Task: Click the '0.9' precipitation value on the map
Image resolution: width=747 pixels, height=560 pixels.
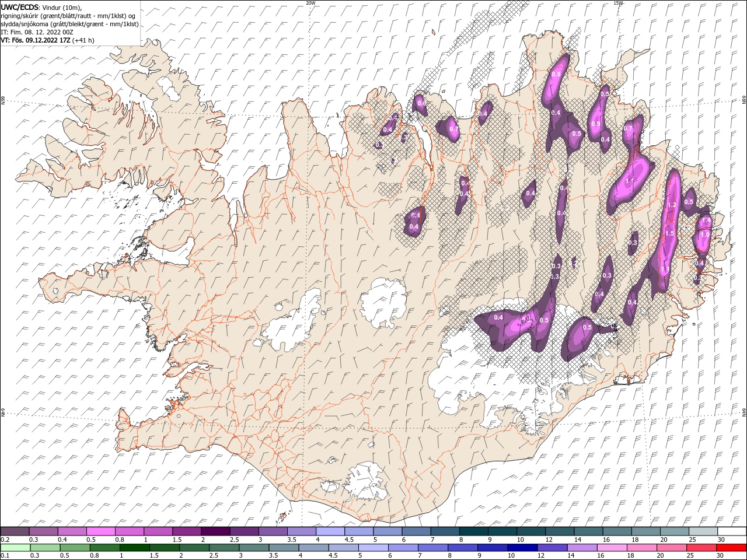Action: pos(596,124)
